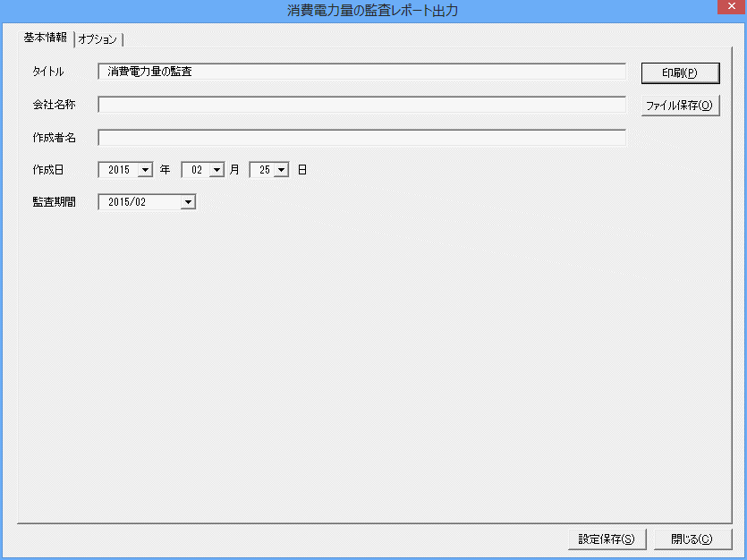747x560 pixels.
Task: Close the dialog with the red X
Action: click(731, 6)
